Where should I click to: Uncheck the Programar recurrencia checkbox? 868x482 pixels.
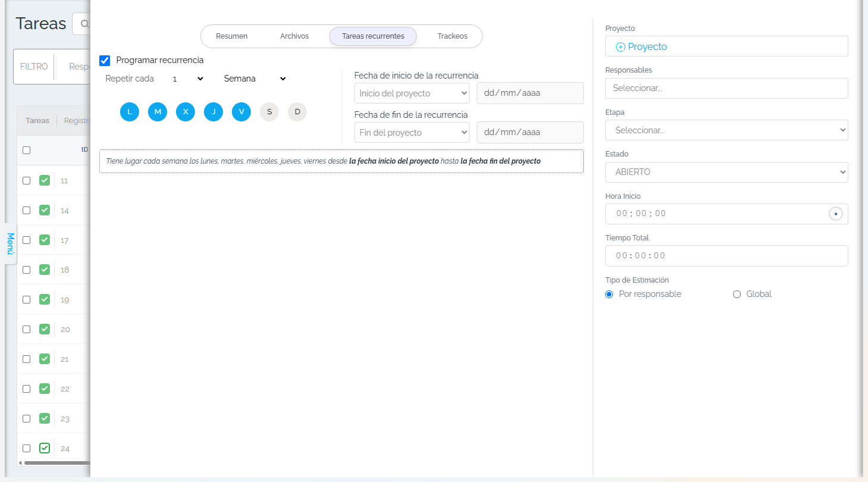click(105, 60)
